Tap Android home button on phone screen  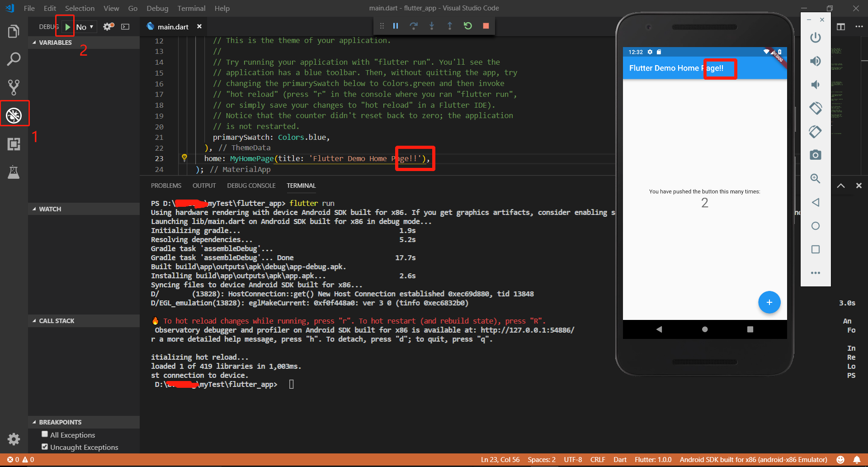click(x=705, y=329)
